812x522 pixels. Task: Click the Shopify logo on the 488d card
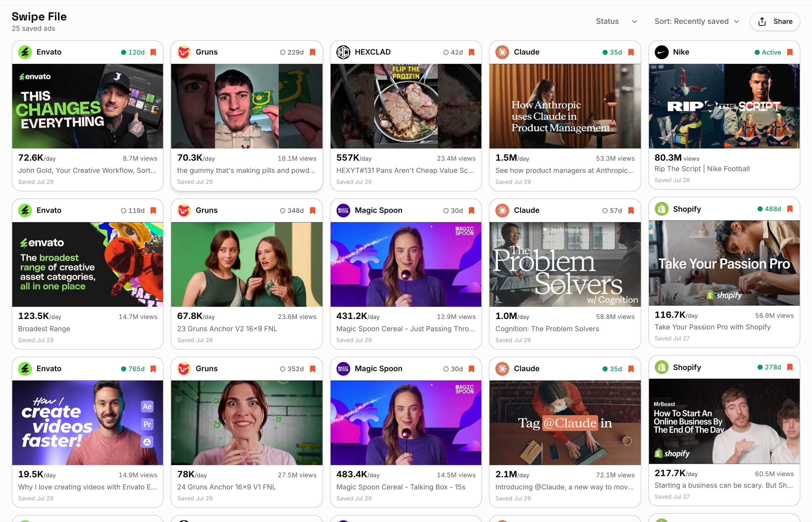(x=661, y=209)
